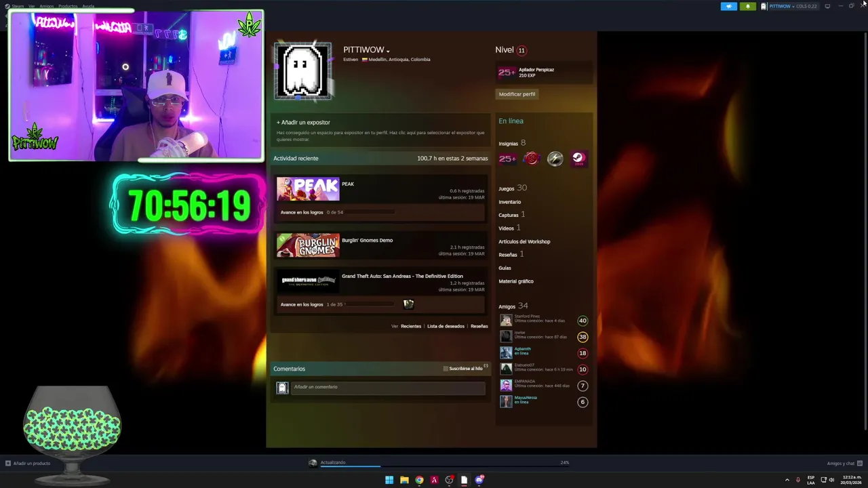
Task: Open the Capturas link
Action: click(512, 215)
